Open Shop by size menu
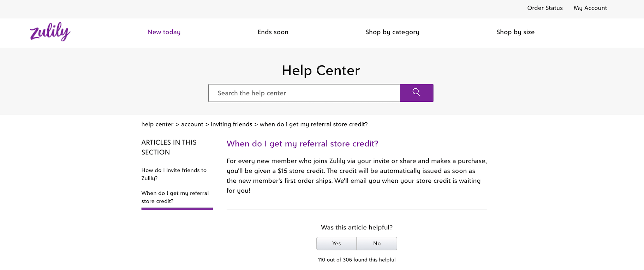This screenshot has width=644, height=270. 515,32
